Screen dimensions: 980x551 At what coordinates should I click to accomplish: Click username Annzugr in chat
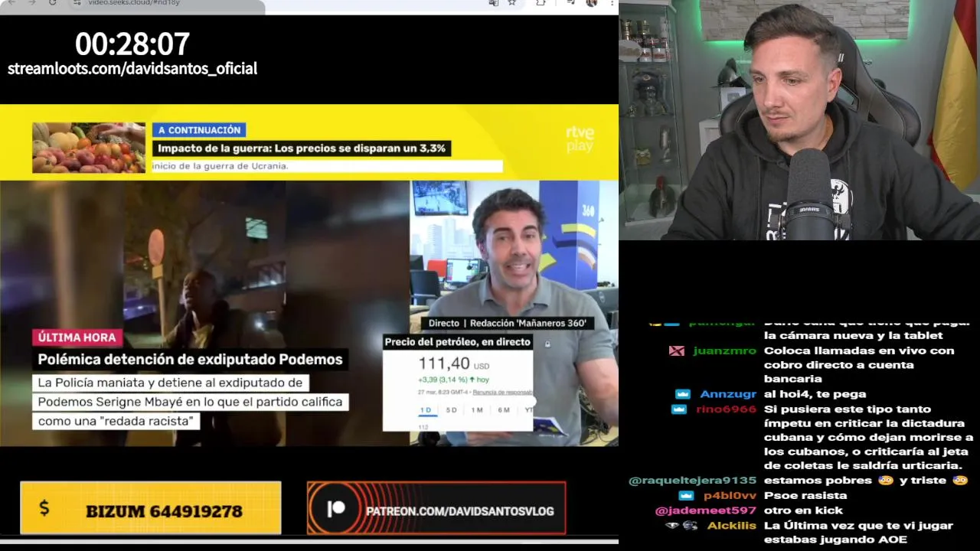coord(728,394)
